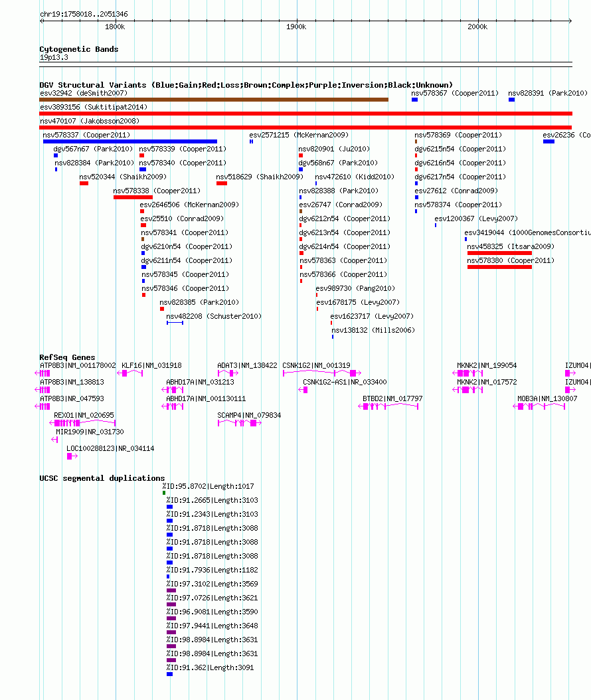Click the blue %ID:91.7936 Length:1182 duplication

pos(168,576)
